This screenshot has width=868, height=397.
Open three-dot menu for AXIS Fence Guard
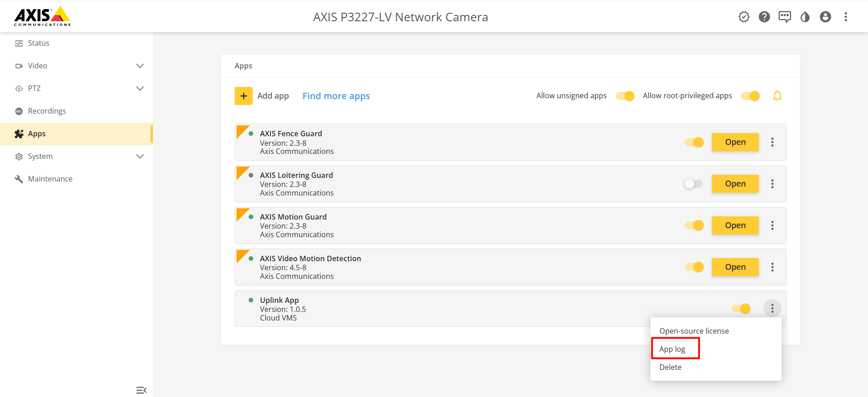click(772, 142)
